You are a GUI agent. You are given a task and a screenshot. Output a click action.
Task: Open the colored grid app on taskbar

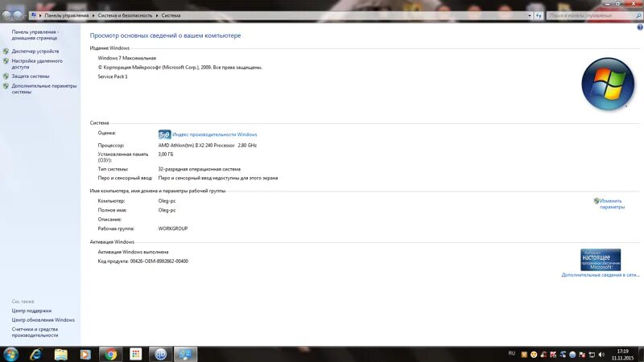135,354
